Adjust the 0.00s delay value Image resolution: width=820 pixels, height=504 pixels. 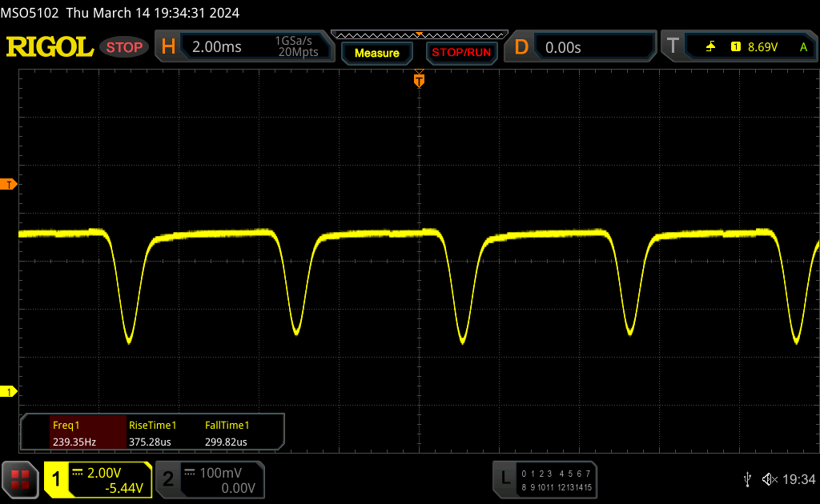(563, 47)
